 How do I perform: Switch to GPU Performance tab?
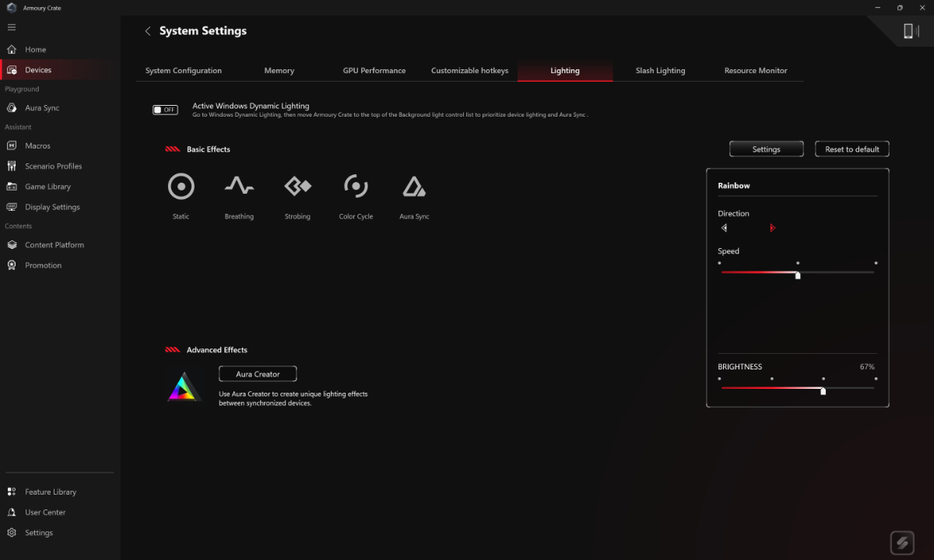374,71
